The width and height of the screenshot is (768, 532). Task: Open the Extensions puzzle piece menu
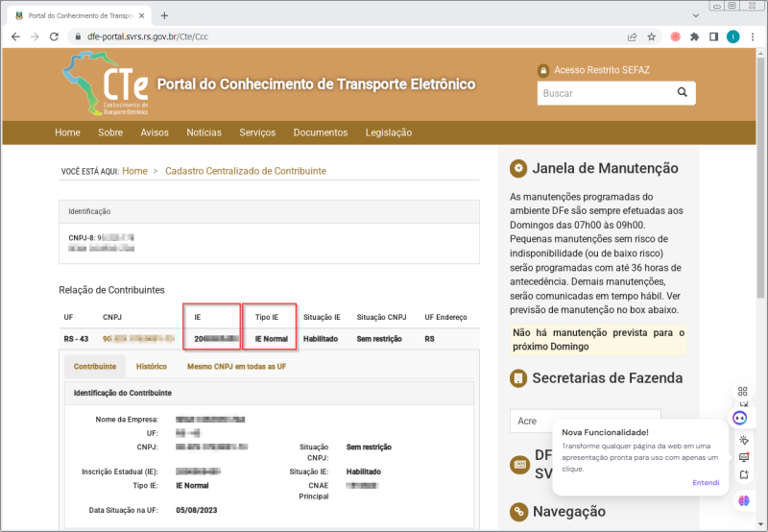694,36
